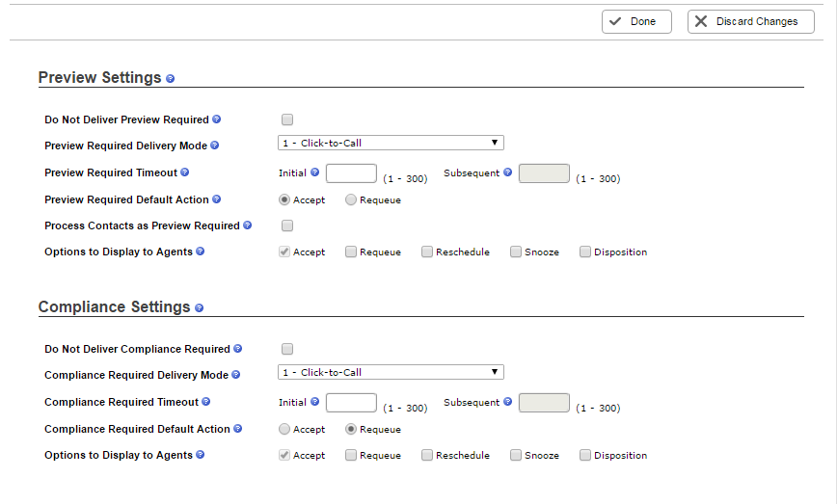
Task: Tick Do Not Deliver Compliance Required checkbox
Action: (287, 349)
